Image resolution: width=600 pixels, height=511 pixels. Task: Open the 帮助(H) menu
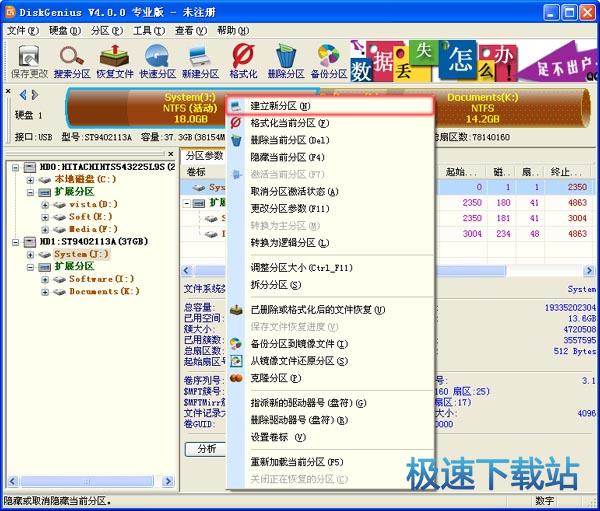point(233,31)
